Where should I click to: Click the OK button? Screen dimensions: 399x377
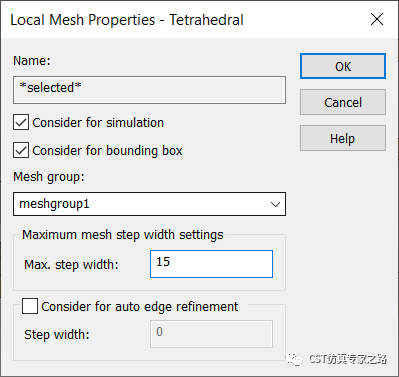pyautogui.click(x=343, y=66)
